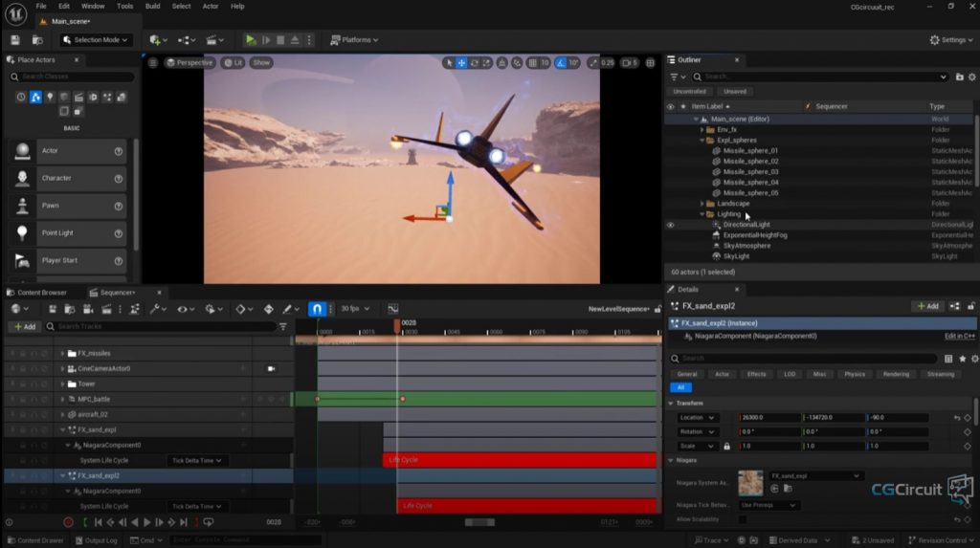Toggle the Scale lock icon in Transform

pos(726,447)
